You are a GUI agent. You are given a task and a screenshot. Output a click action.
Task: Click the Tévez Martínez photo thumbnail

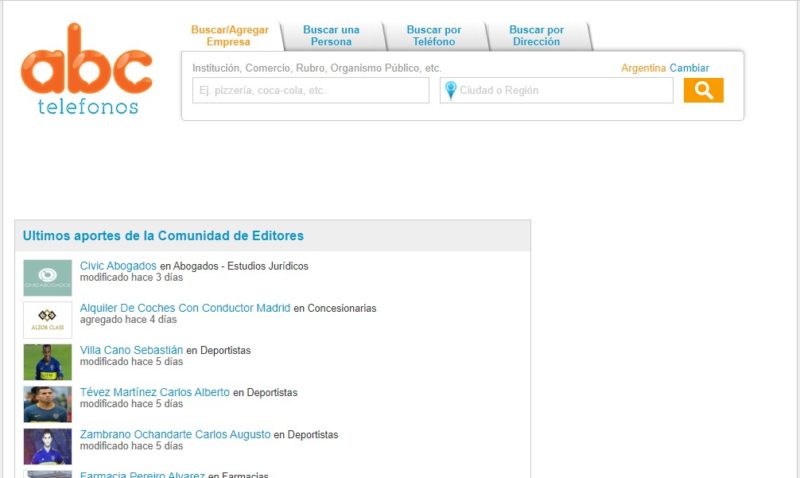click(47, 404)
